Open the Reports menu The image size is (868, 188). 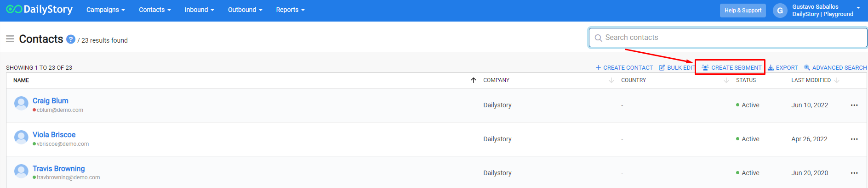pyautogui.click(x=290, y=10)
